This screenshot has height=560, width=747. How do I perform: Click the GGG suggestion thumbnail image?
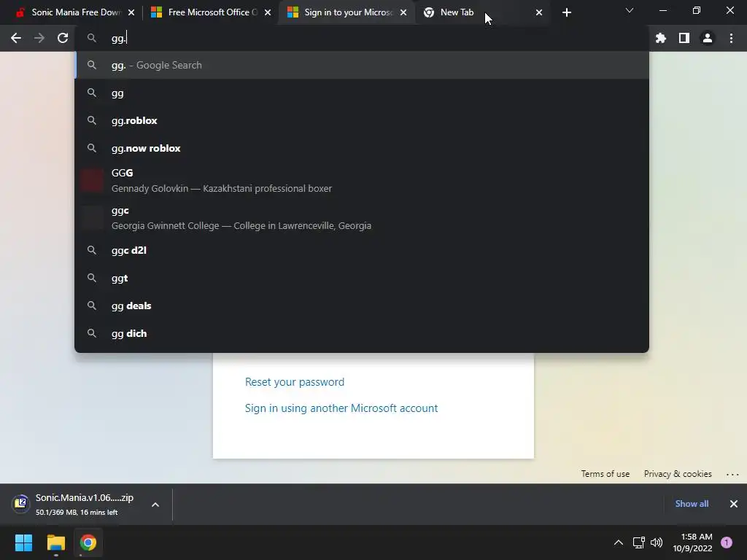[x=92, y=181]
